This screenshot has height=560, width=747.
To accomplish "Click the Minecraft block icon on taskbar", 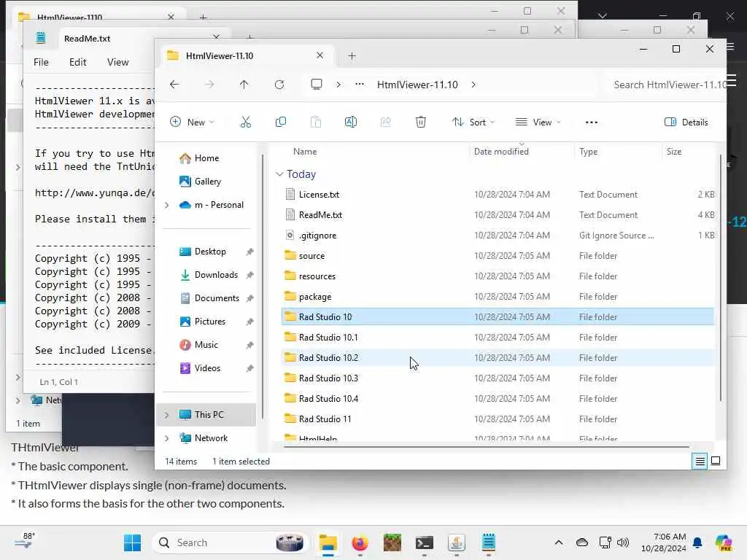I will pos(392,542).
